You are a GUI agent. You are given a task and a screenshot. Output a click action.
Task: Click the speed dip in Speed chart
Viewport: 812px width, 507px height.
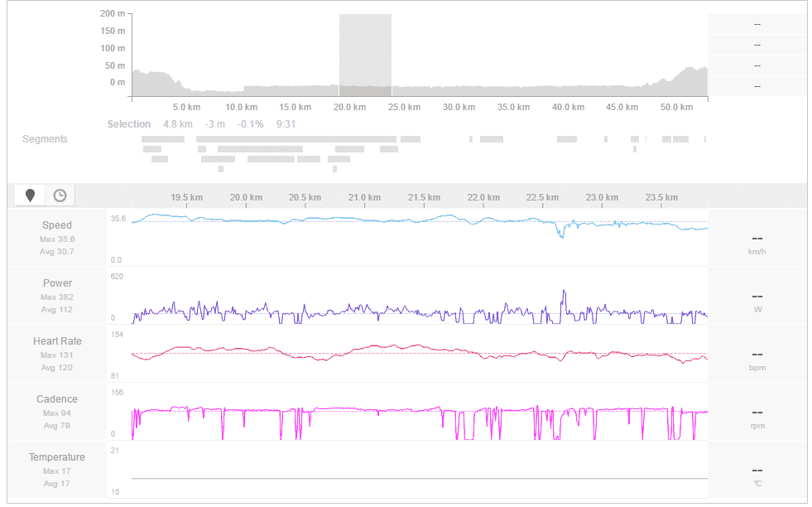[x=562, y=236]
